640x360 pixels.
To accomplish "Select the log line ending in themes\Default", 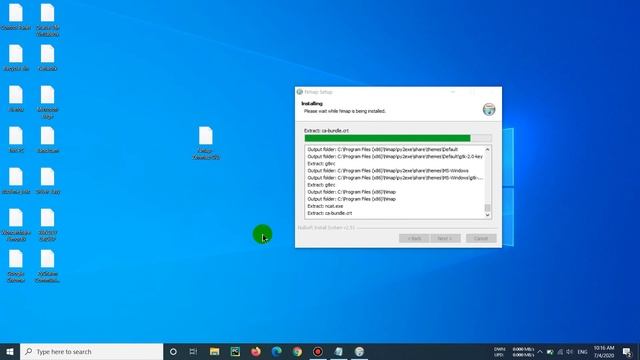I will click(x=382, y=149).
